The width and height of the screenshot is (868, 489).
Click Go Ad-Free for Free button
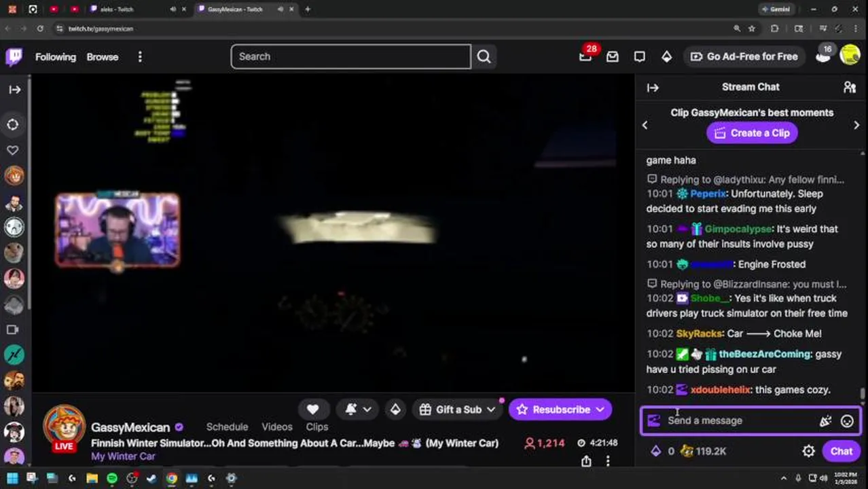point(744,56)
